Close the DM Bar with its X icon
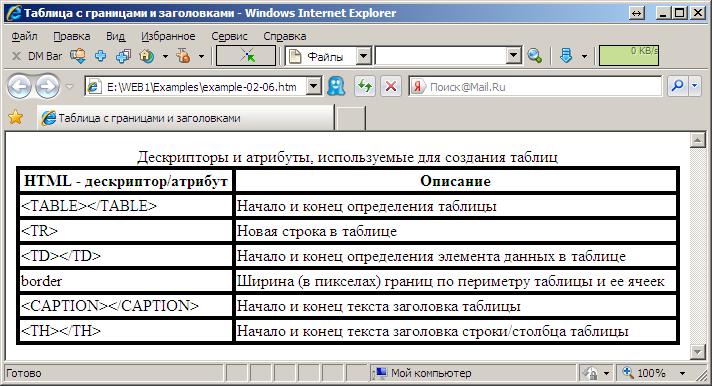 click(x=16, y=56)
